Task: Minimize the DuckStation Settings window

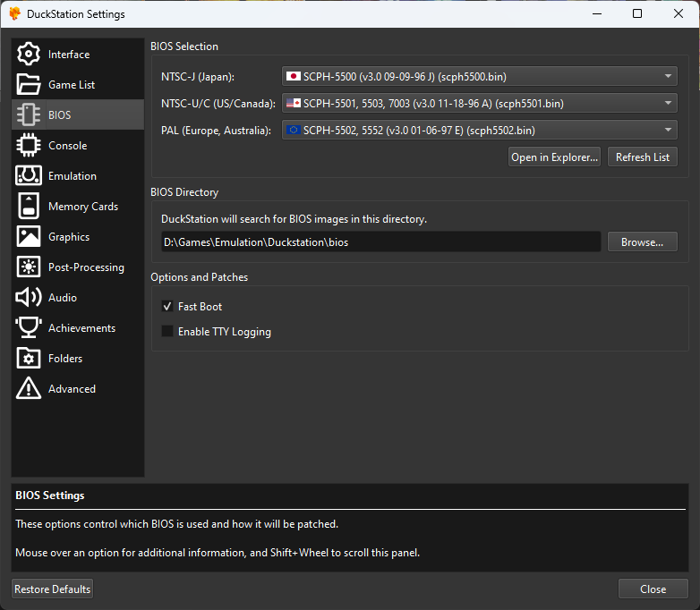Action: click(x=597, y=13)
